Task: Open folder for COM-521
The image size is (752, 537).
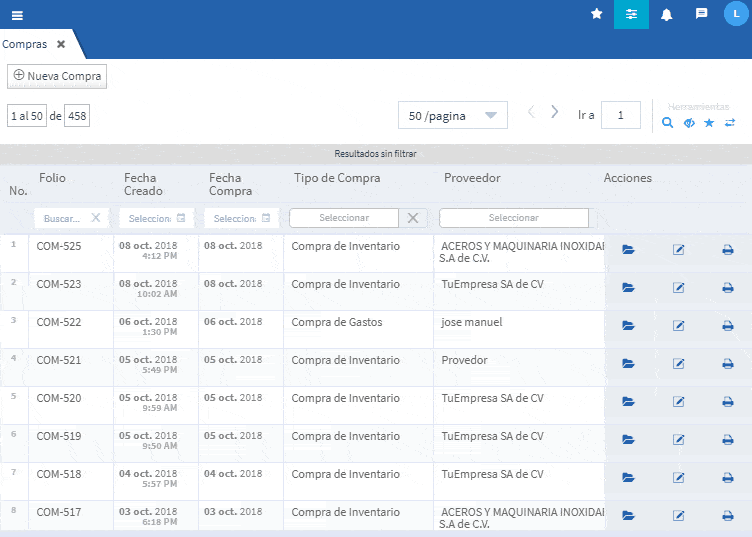Action: click(x=628, y=363)
